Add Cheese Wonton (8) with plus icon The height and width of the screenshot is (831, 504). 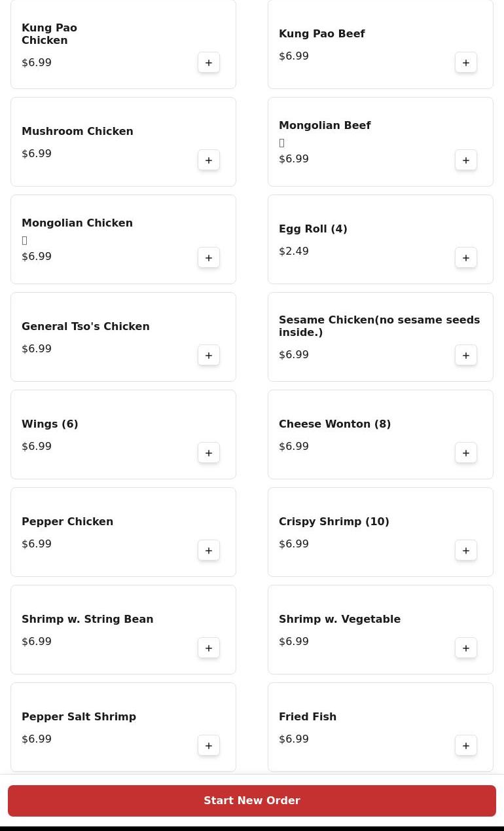pos(466,453)
